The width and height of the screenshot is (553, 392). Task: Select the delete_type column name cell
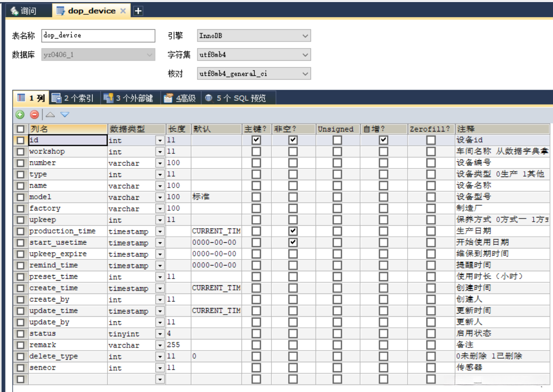pyautogui.click(x=68, y=357)
